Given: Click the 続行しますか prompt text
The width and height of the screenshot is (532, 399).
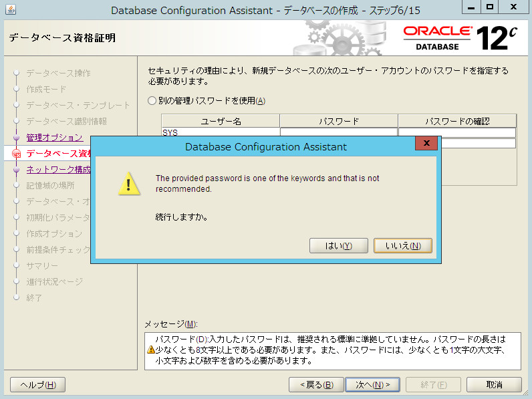Looking at the screenshot, I should [182, 217].
